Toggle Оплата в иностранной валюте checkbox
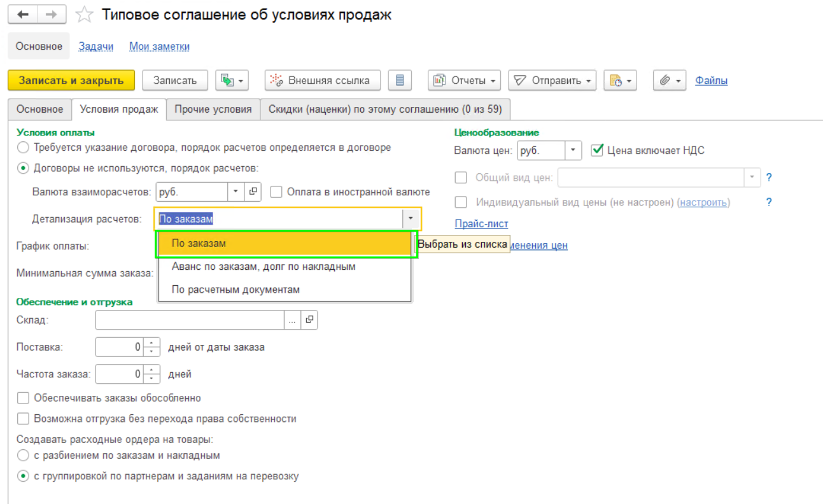The width and height of the screenshot is (823, 504). pyautogui.click(x=276, y=192)
